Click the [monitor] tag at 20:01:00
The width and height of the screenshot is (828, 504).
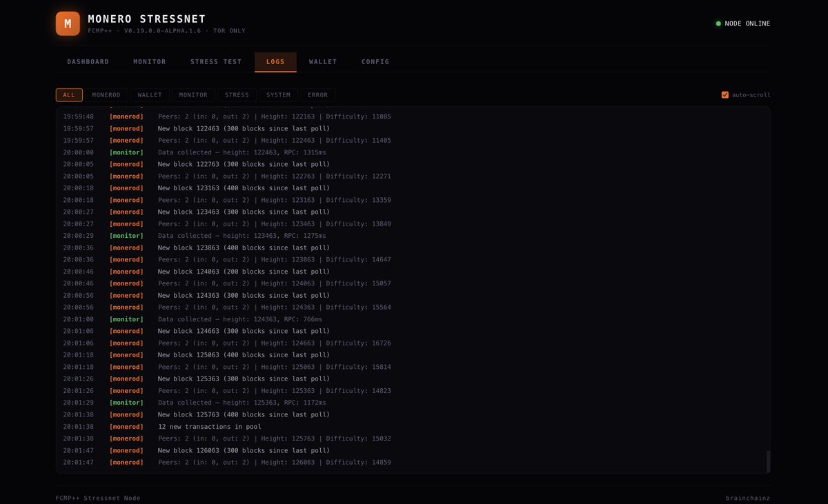tap(126, 319)
